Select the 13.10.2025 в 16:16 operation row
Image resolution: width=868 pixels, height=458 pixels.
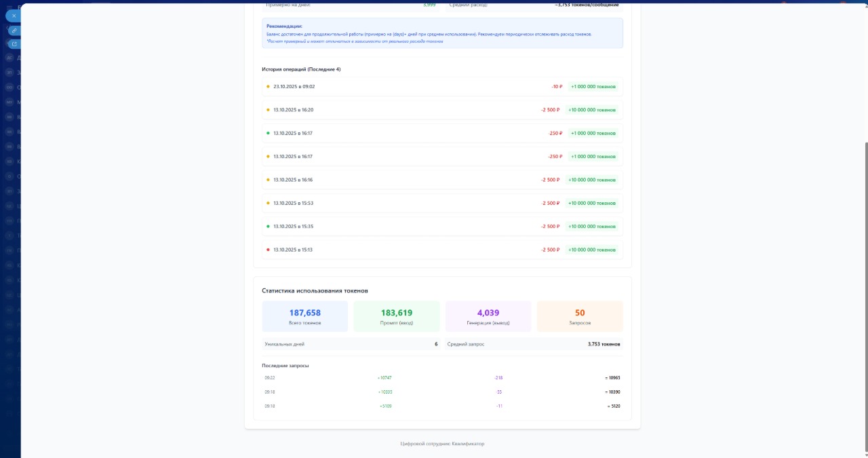[441, 180]
